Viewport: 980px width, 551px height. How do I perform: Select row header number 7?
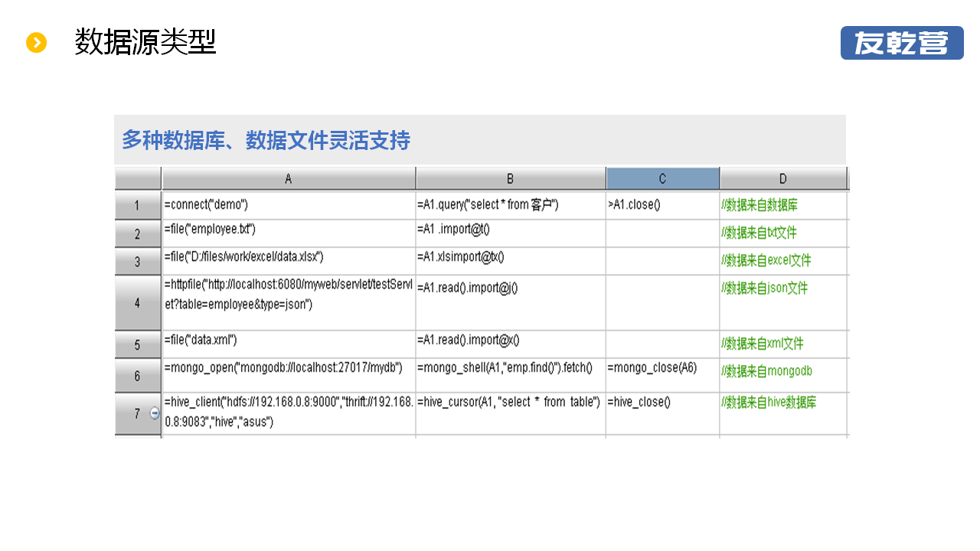137,413
